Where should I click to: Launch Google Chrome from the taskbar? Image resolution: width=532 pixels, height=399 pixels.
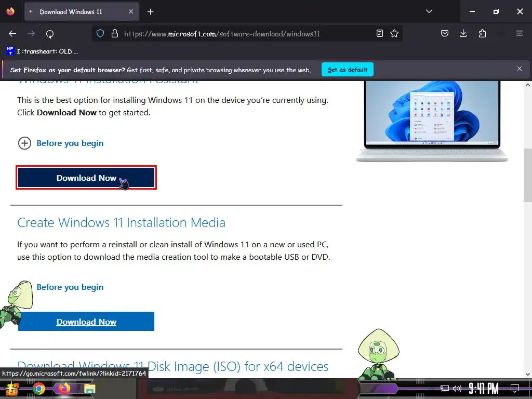(x=38, y=389)
